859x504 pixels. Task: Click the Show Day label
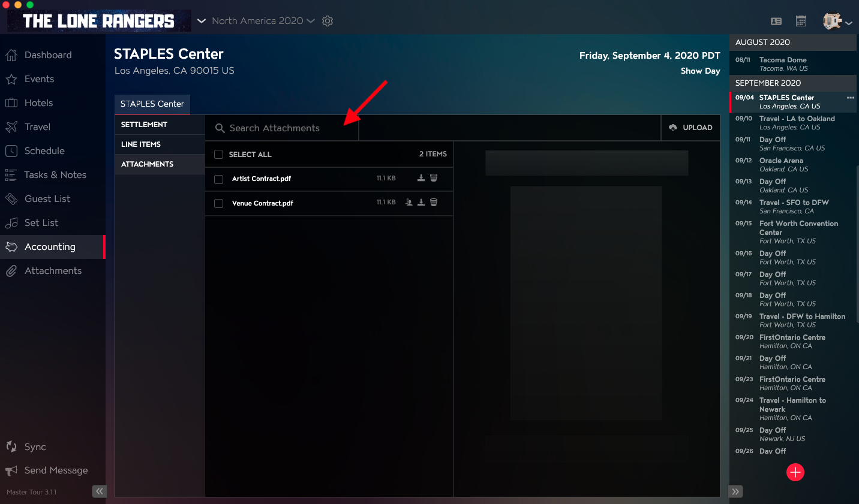coord(700,71)
